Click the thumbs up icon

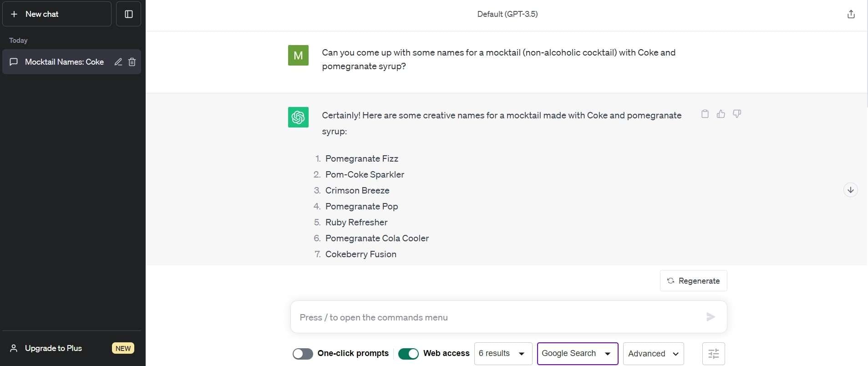721,114
